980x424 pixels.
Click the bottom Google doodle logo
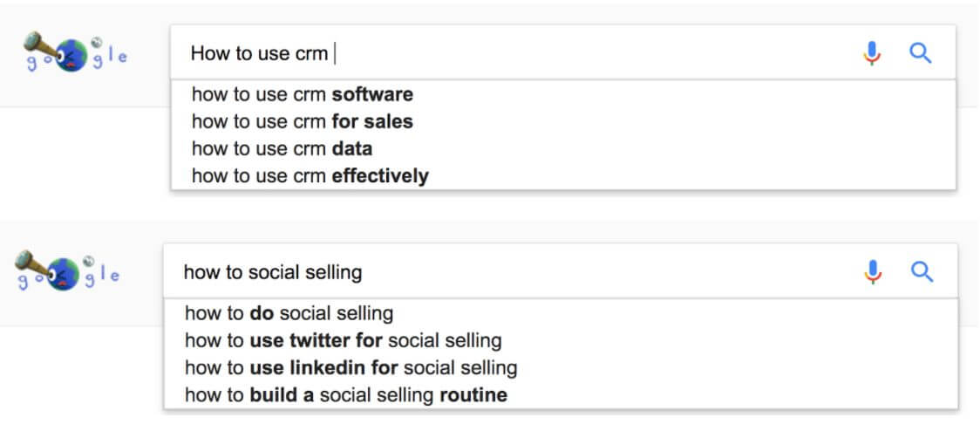70,271
